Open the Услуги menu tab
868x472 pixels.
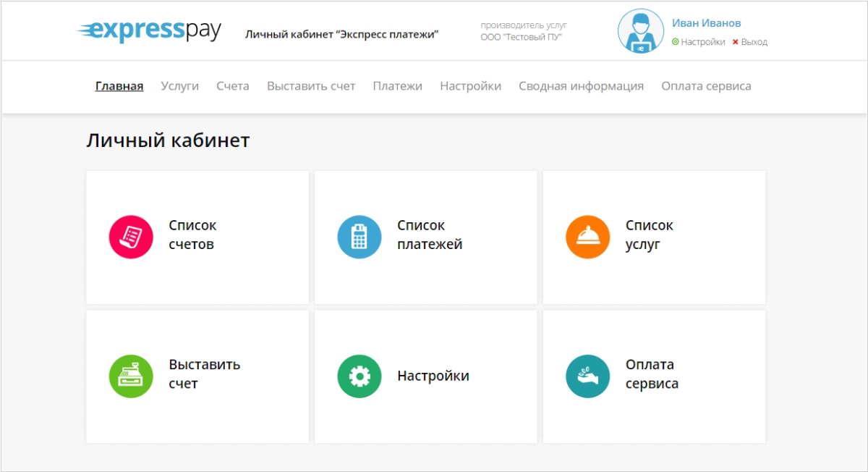[x=179, y=86]
